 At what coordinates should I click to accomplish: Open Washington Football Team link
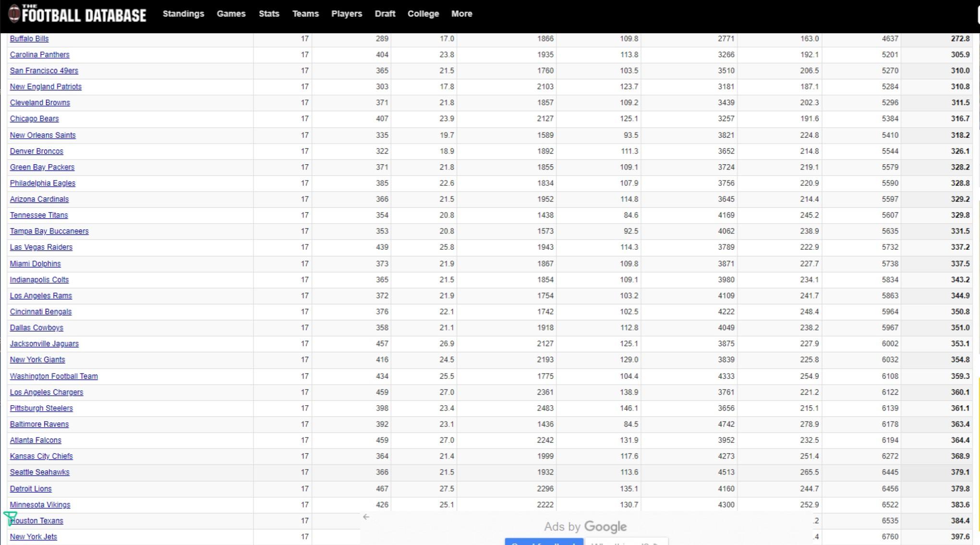[x=54, y=376]
